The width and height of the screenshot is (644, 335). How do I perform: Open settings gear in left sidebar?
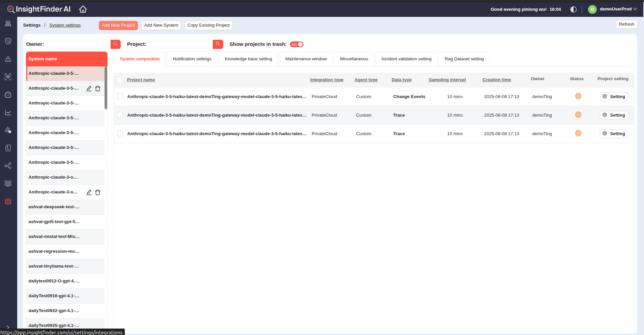(x=8, y=202)
